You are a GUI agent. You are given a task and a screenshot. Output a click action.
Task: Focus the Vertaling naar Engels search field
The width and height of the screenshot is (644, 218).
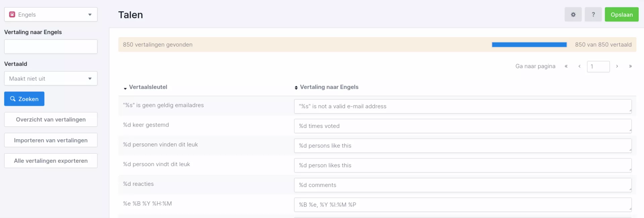(51, 47)
